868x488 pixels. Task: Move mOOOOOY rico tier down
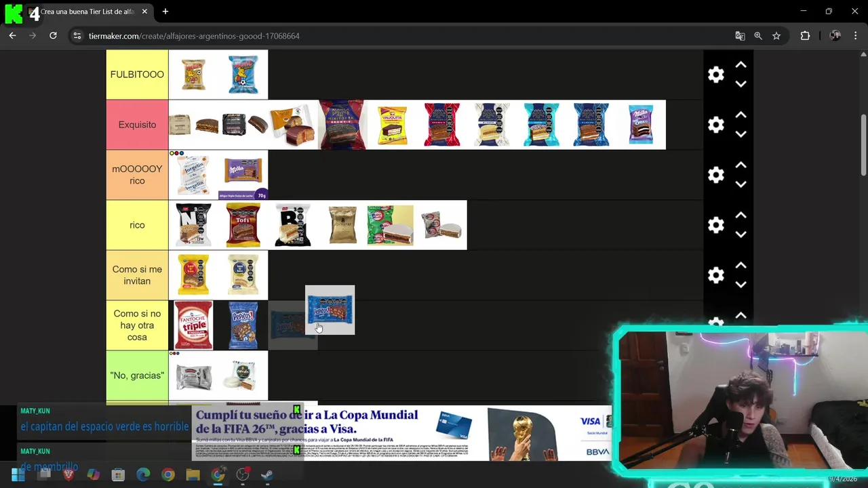pos(741,184)
